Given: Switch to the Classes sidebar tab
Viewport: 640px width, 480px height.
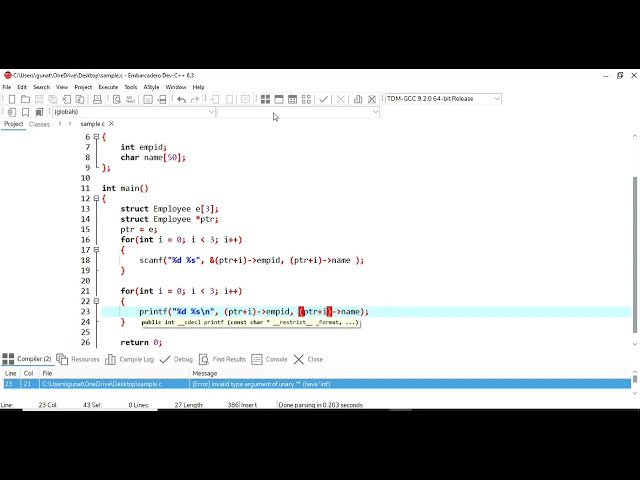Looking at the screenshot, I should [x=39, y=124].
